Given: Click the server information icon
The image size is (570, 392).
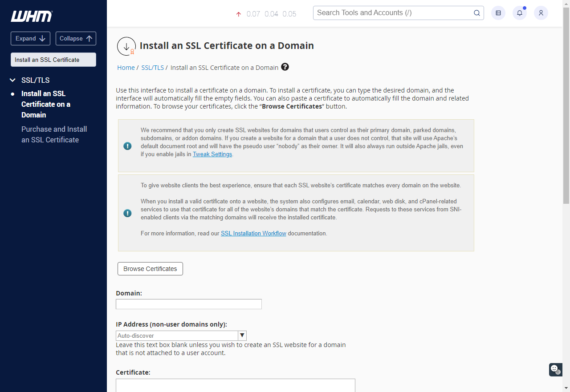Looking at the screenshot, I should (x=498, y=13).
